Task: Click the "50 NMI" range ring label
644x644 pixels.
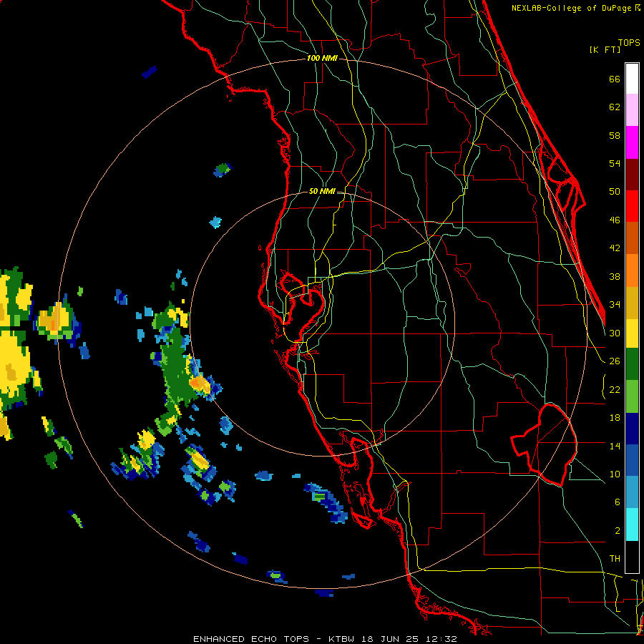Action: tap(321, 191)
